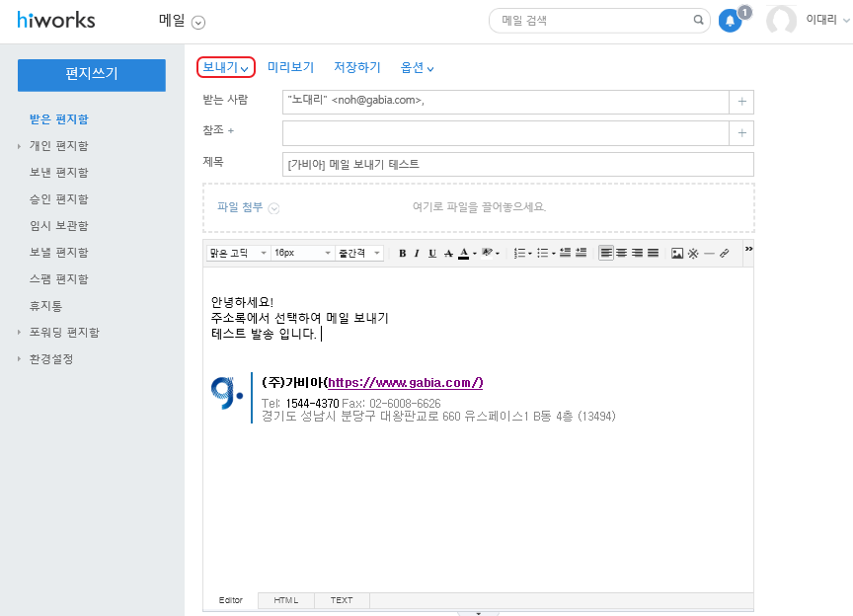Toggle bold formatting in editor toolbar
853x616 pixels.
click(402, 254)
